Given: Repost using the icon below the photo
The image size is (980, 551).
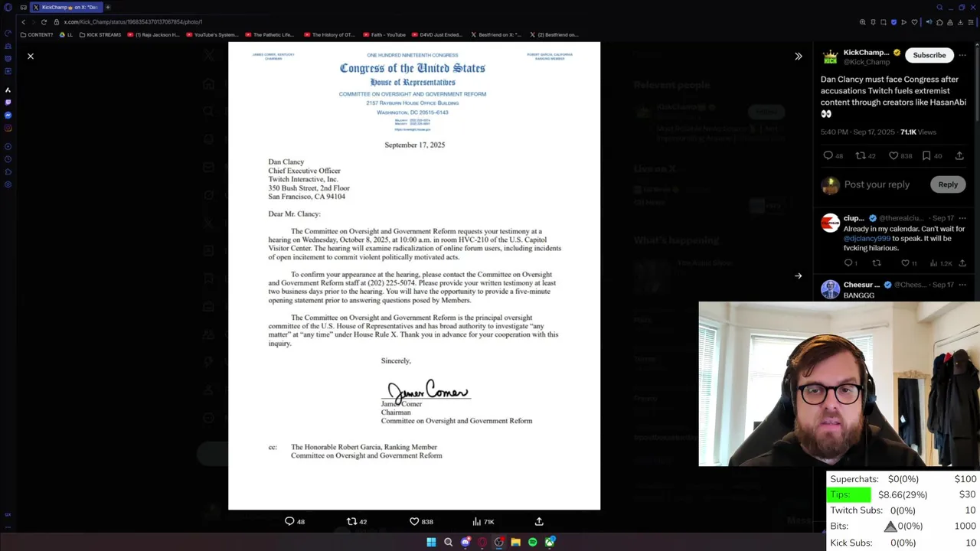Looking at the screenshot, I should pos(351,521).
